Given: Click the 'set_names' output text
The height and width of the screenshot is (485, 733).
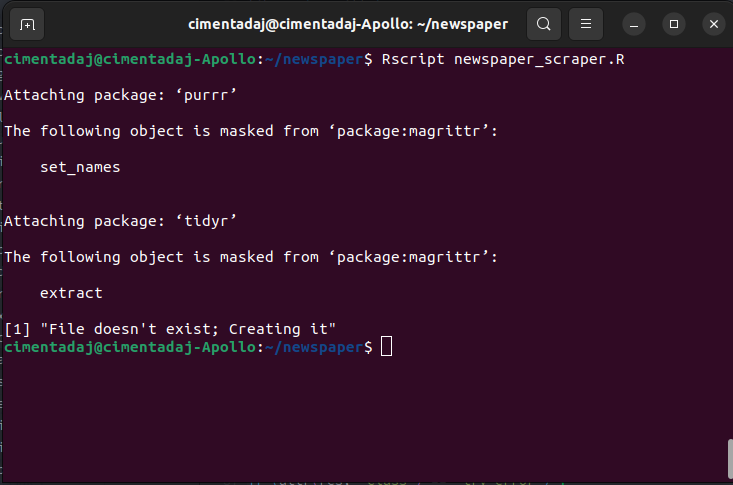Looking at the screenshot, I should (x=80, y=167).
